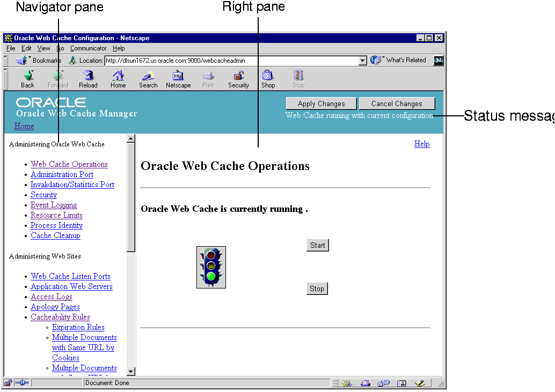Open Administration Port link
The image size is (555, 392).
62,175
